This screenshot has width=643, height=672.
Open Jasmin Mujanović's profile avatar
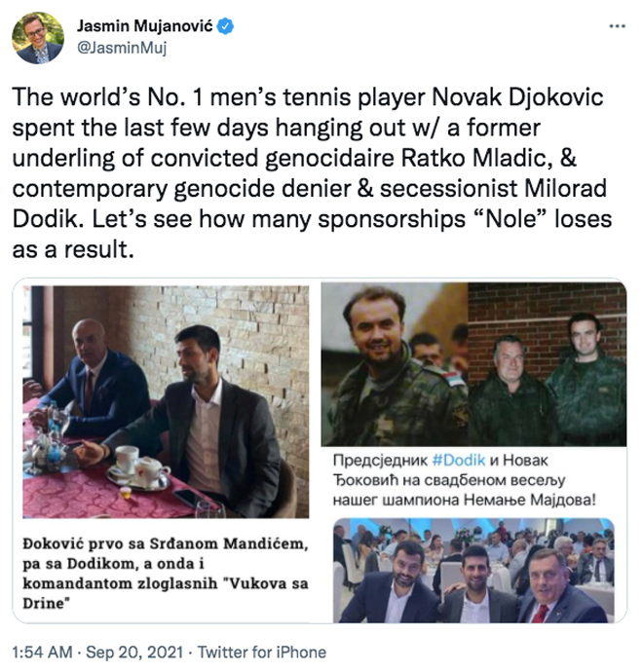coord(38,38)
